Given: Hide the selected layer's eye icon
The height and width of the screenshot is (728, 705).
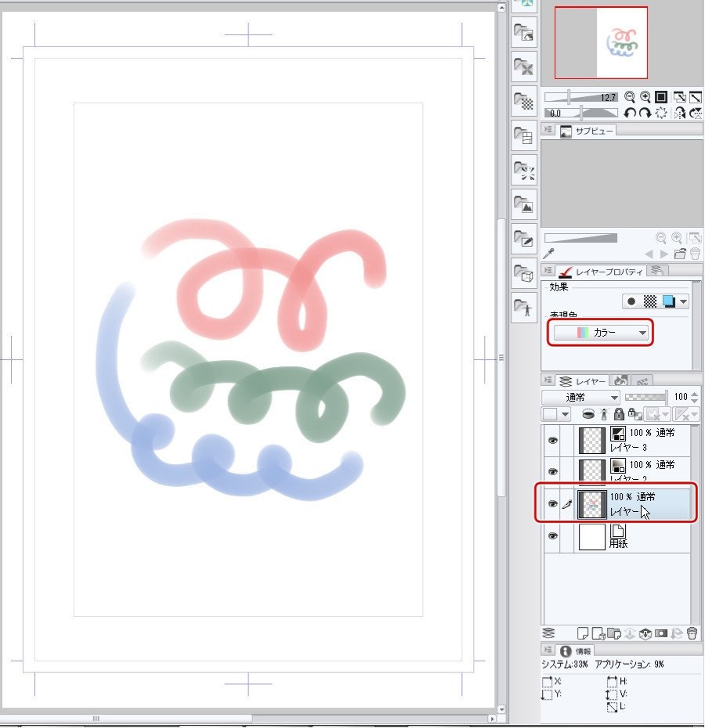Looking at the screenshot, I should click(552, 504).
